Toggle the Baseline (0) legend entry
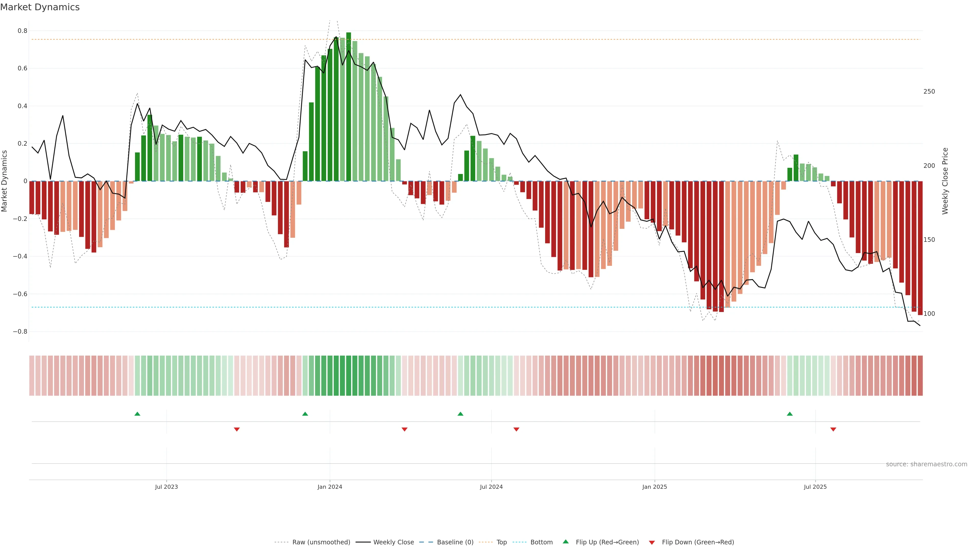 (x=455, y=542)
